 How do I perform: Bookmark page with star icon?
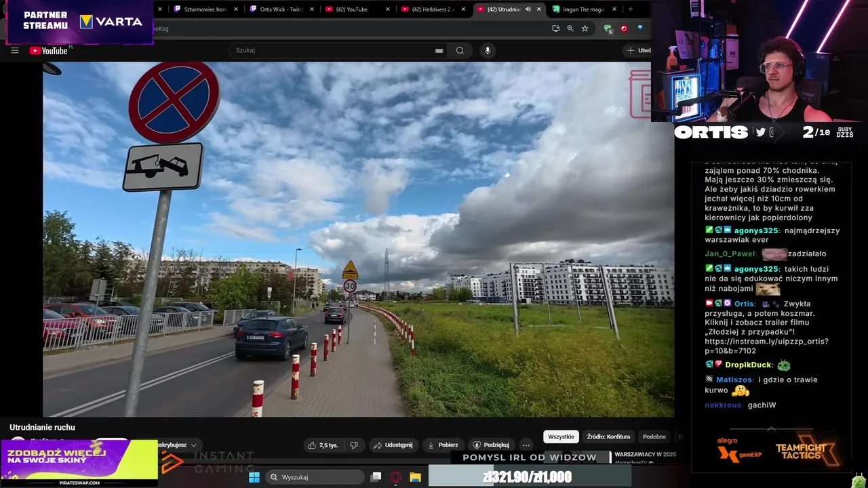pos(585,28)
